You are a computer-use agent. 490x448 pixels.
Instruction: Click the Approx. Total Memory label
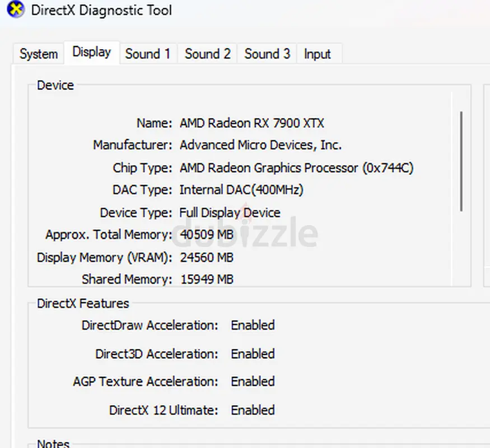coord(109,235)
